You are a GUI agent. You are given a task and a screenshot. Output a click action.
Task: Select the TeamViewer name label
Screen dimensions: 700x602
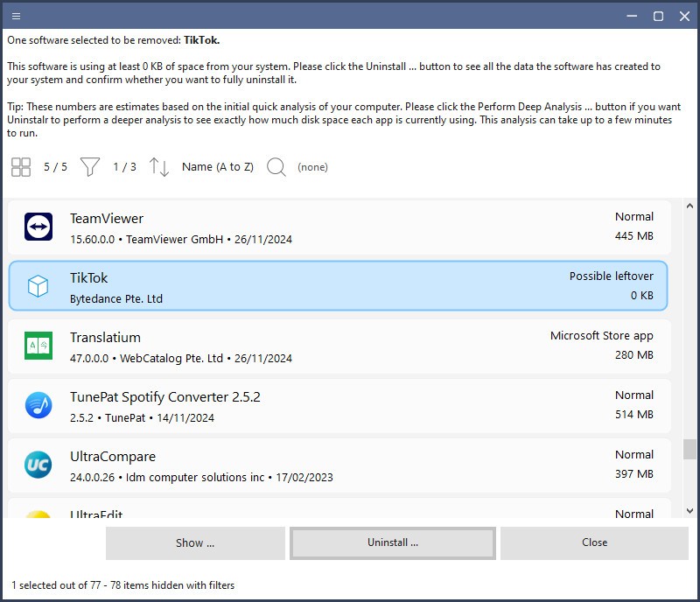(107, 219)
